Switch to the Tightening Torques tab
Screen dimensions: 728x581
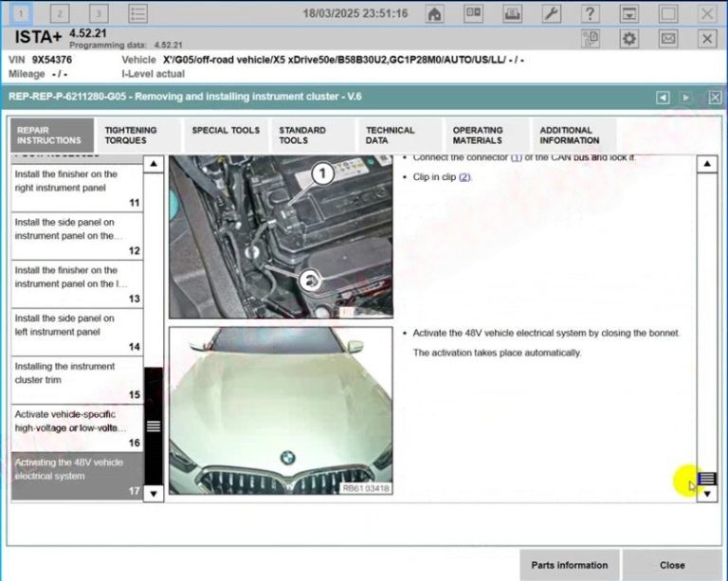pyautogui.click(x=138, y=135)
